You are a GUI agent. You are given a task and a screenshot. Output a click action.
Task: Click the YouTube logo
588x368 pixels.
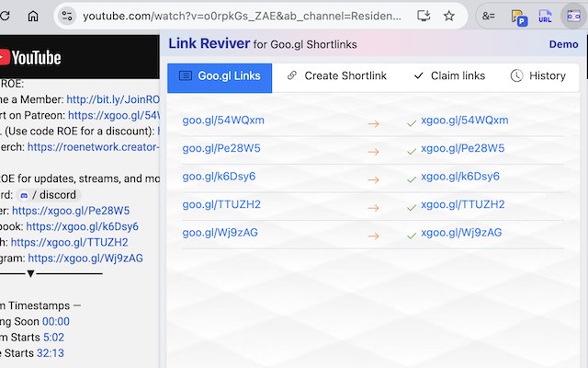(30, 57)
